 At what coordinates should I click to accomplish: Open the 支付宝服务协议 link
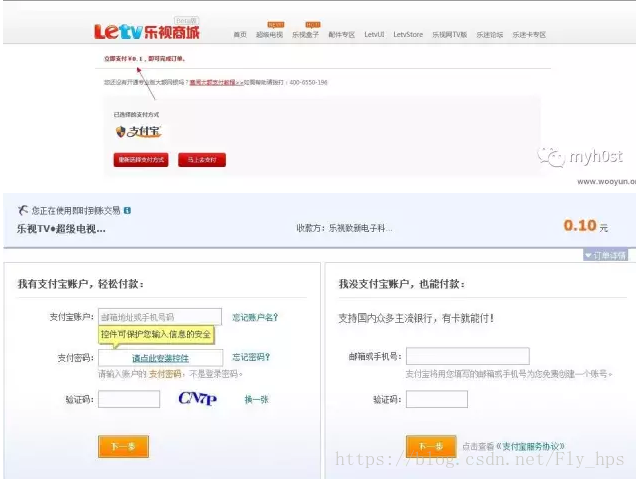pos(530,447)
